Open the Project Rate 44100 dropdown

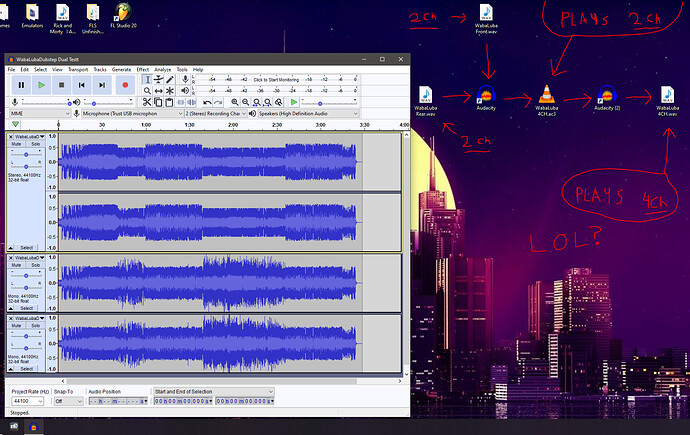point(28,401)
